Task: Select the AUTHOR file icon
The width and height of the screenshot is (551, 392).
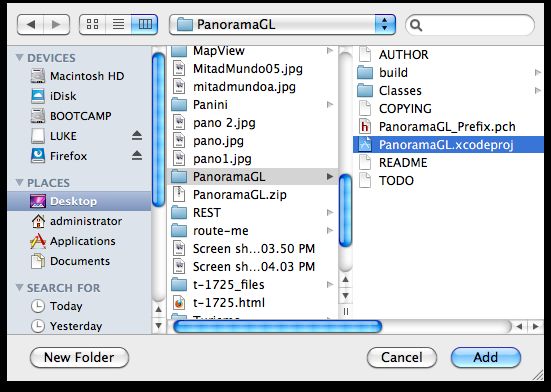Action: [x=365, y=54]
